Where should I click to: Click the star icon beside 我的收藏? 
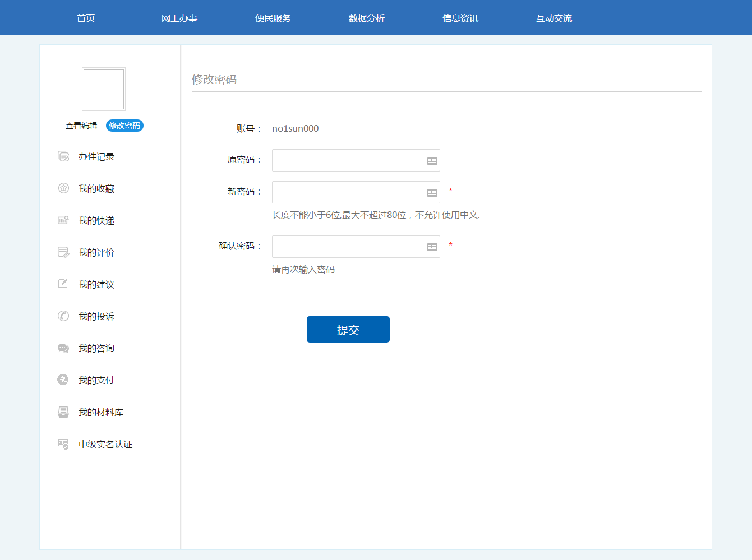63,188
